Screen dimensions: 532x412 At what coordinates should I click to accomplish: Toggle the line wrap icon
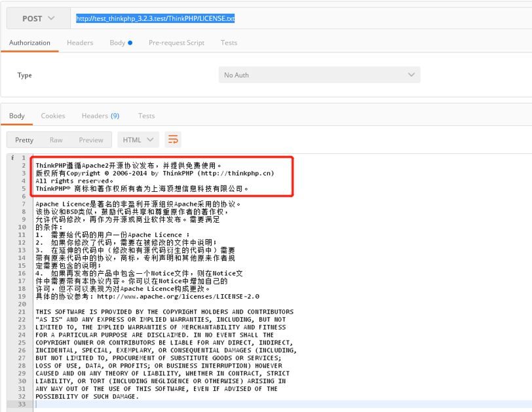point(173,140)
